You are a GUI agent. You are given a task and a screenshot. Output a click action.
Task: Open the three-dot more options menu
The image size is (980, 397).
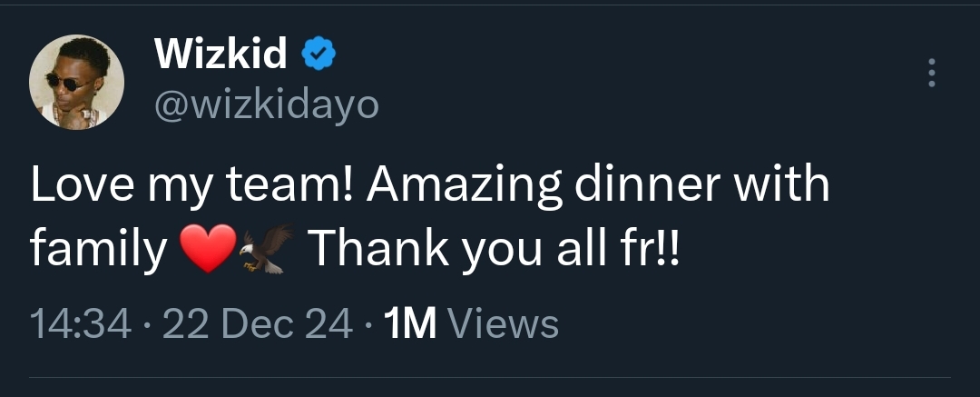[x=930, y=74]
